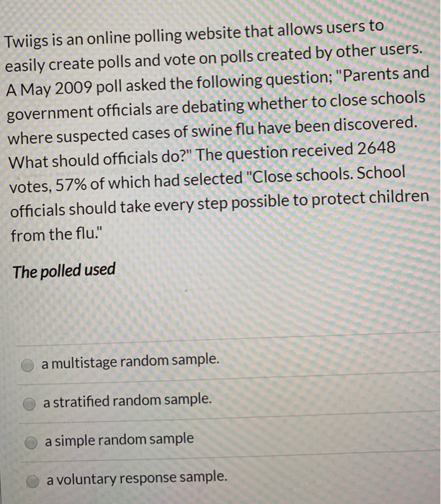Click 'protect children' in the passage
The height and width of the screenshot is (504, 441).
[370, 198]
